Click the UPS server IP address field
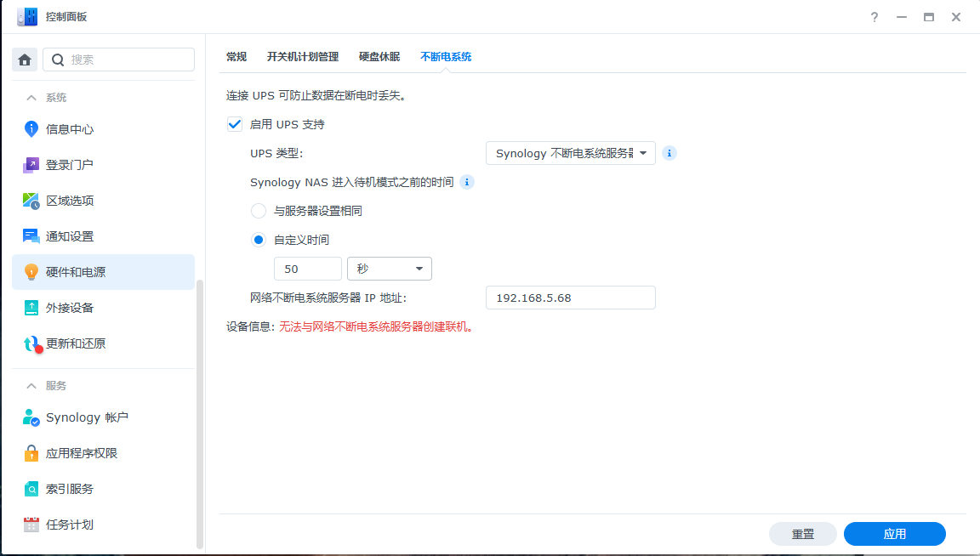Image resolution: width=980 pixels, height=556 pixels. [x=570, y=297]
